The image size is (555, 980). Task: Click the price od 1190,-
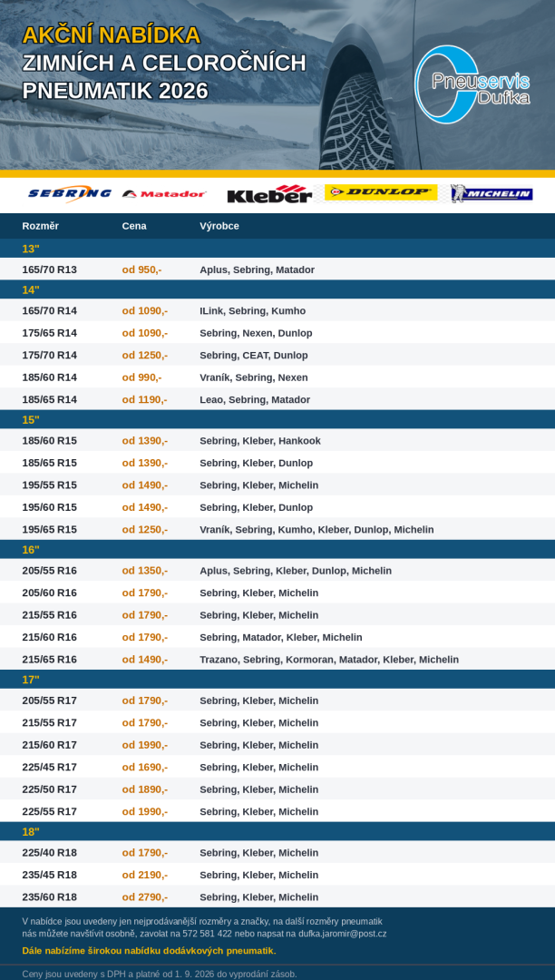click(x=145, y=400)
